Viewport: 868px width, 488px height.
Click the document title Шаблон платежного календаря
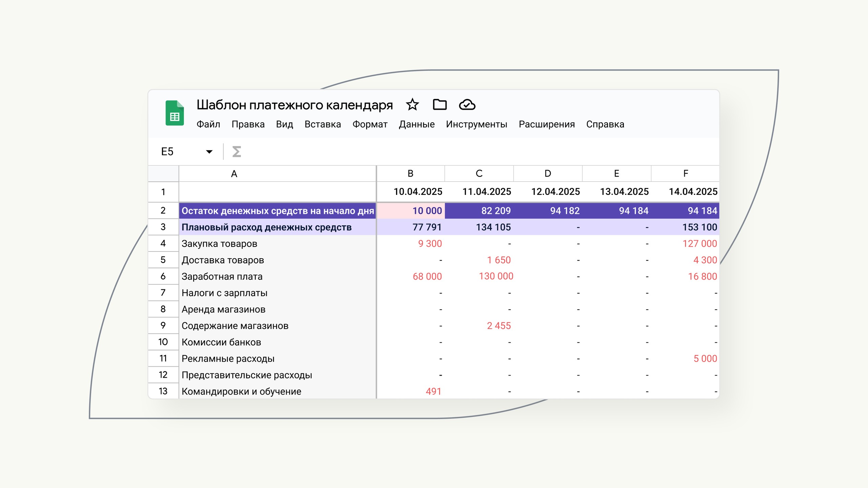pos(295,105)
